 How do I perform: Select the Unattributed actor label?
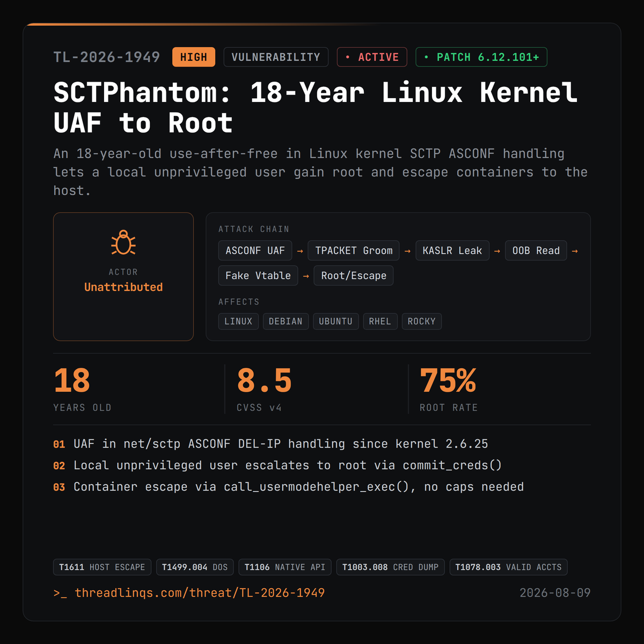[123, 287]
